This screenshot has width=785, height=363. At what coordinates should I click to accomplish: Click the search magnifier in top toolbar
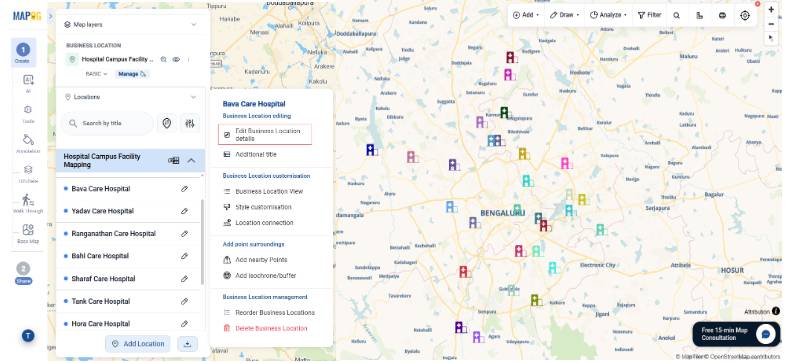tap(676, 16)
